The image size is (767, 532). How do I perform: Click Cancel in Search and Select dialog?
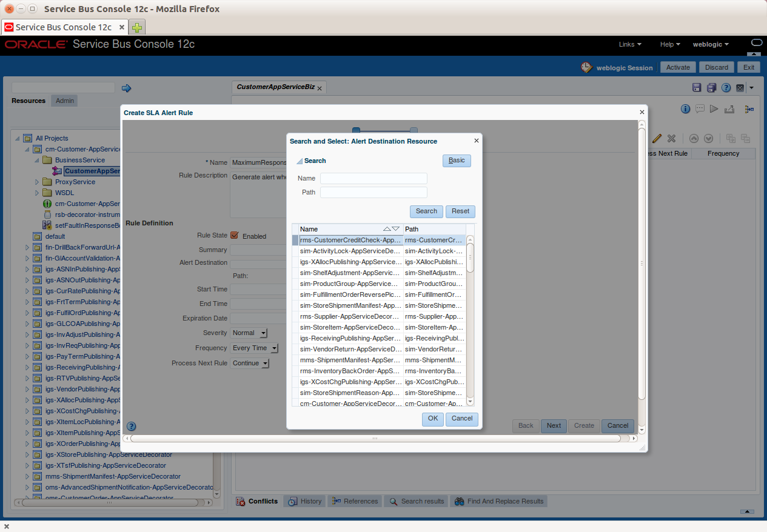point(462,419)
